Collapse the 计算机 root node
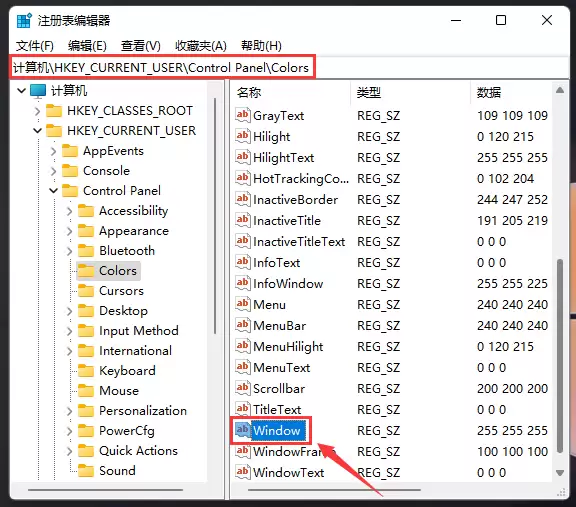The image size is (576, 507). [x=22, y=90]
